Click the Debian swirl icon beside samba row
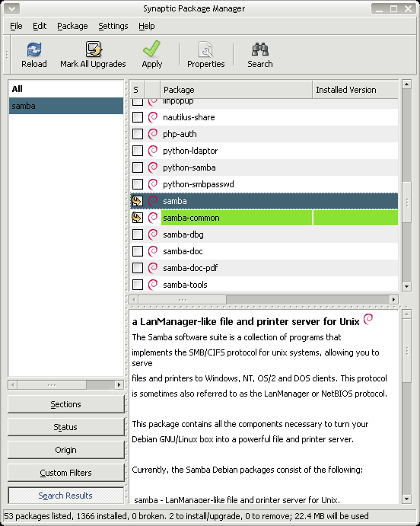 pyautogui.click(x=153, y=201)
